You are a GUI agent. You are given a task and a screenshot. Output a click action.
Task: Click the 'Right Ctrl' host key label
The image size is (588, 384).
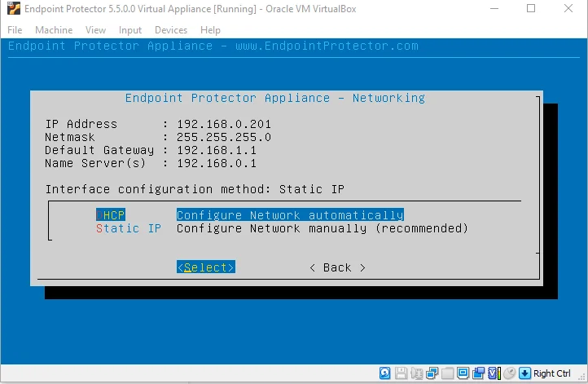[x=551, y=373]
